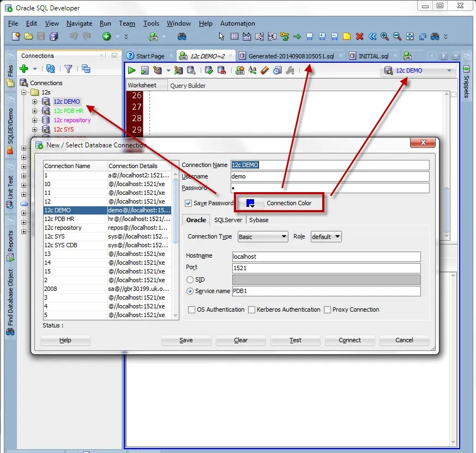Open the 12c DEMO connection selector dropdown
Viewport: 476px width, 453px height.
pyautogui.click(x=419, y=70)
